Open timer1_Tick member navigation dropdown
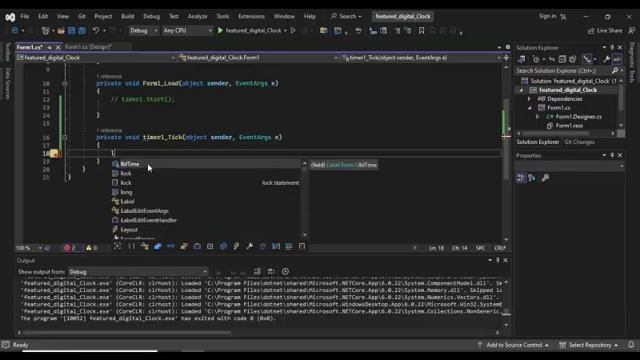This screenshot has width=640, height=360. 422,58
